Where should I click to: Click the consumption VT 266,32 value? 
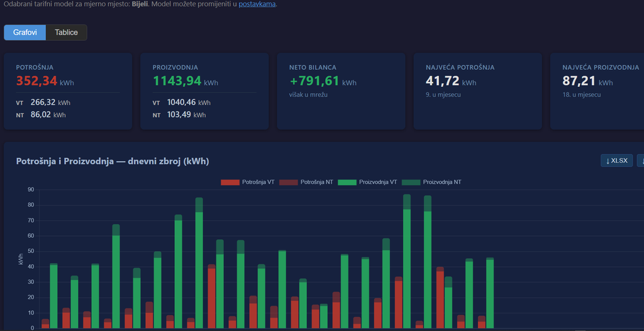click(x=43, y=103)
